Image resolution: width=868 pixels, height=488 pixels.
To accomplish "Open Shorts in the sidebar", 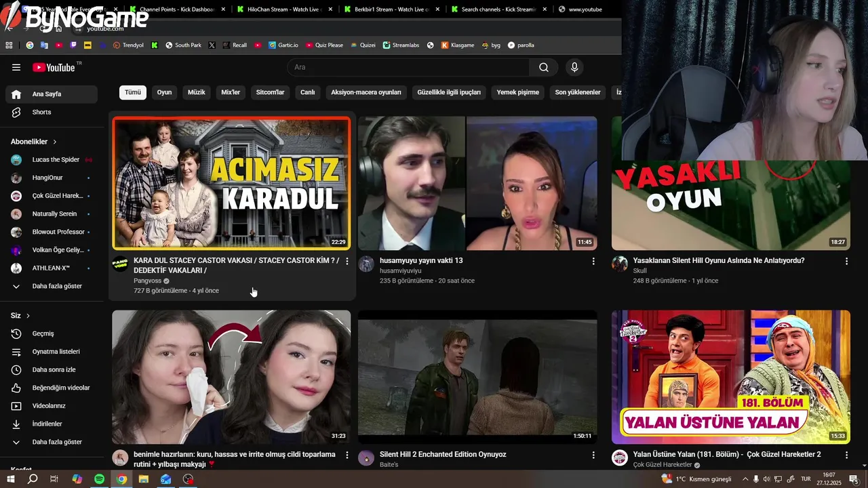I will tap(52, 112).
